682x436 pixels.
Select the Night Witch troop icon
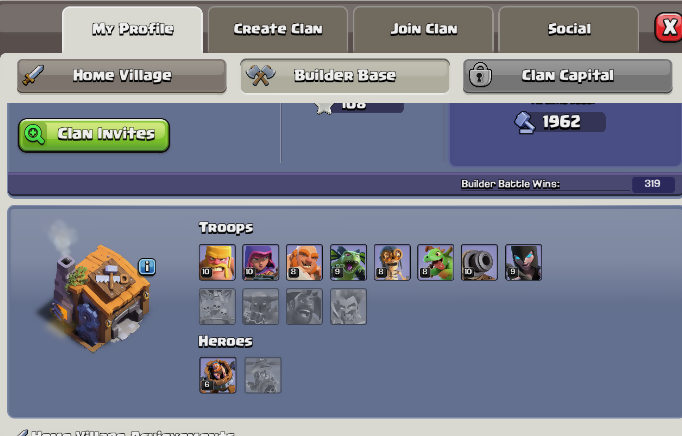click(x=523, y=262)
